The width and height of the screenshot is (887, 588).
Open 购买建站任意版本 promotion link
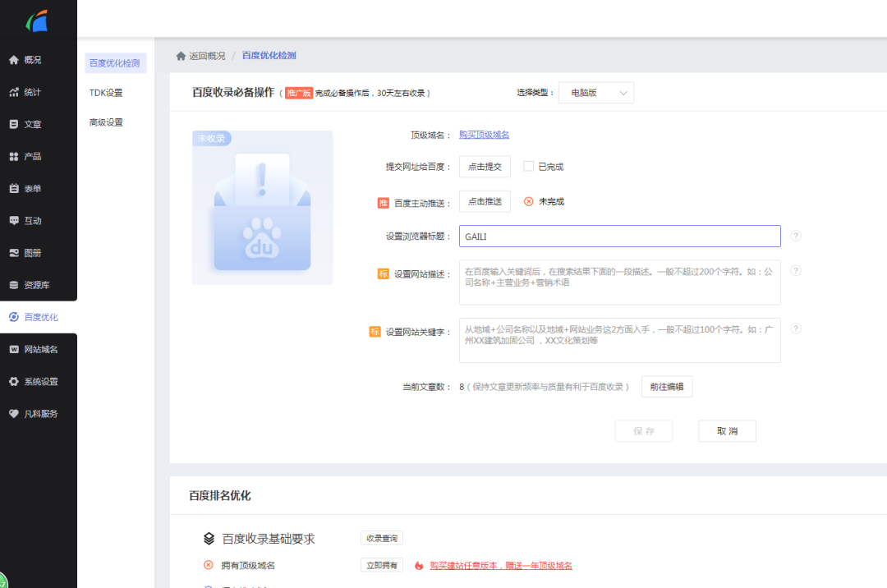pyautogui.click(x=501, y=565)
